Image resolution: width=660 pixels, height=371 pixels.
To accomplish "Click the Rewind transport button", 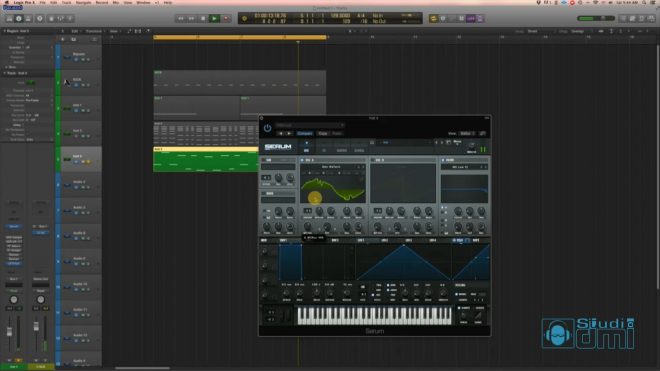I will pyautogui.click(x=181, y=19).
